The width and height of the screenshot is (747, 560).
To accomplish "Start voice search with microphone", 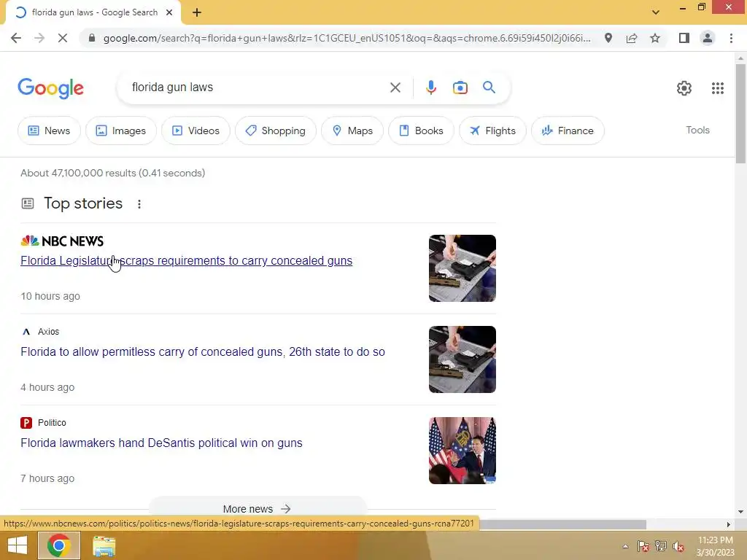I will [430, 87].
